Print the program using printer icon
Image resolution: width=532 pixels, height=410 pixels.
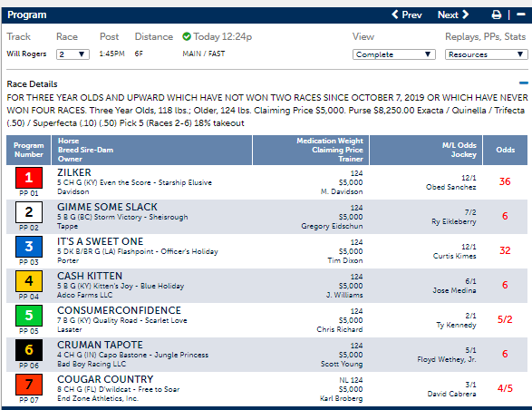497,15
